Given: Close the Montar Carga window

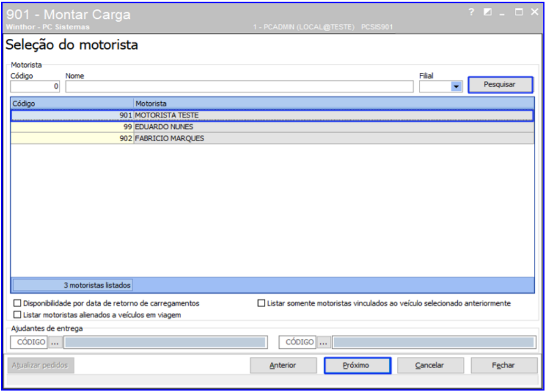Looking at the screenshot, I should point(534,12).
